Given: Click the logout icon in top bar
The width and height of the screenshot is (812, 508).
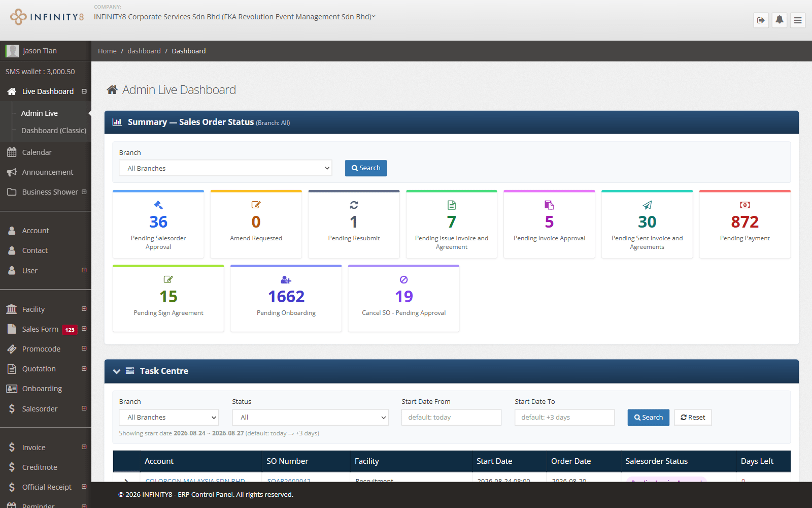Looking at the screenshot, I should (761, 20).
